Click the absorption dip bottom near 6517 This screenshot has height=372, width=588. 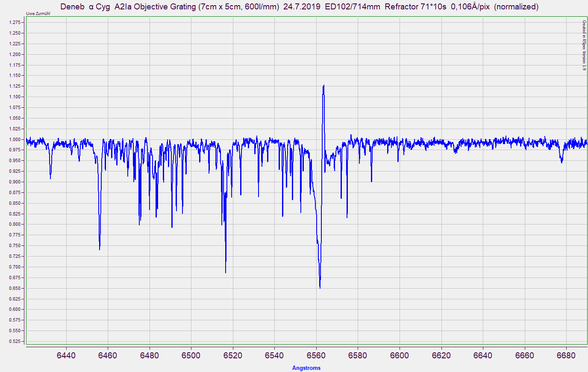[226, 272]
